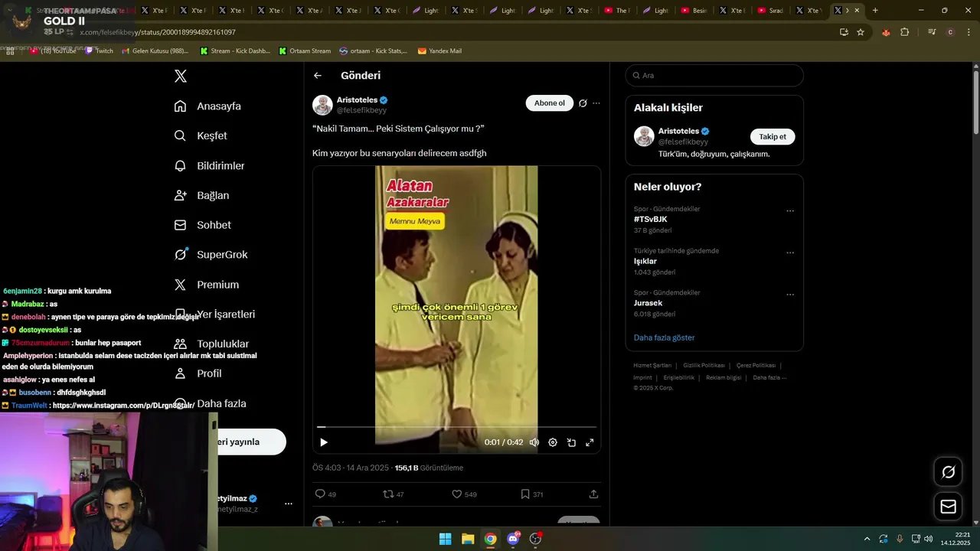
Task: Open Hizmet Şartları footer link
Action: 652,366
